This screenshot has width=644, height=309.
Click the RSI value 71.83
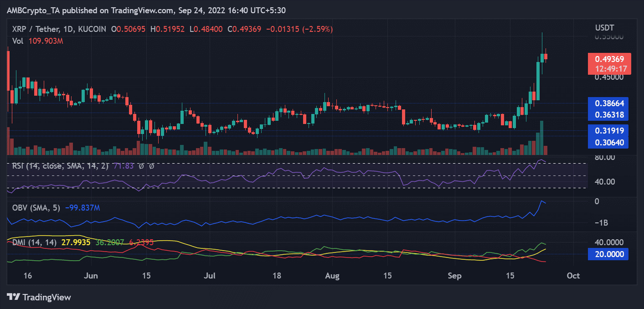[x=124, y=166]
